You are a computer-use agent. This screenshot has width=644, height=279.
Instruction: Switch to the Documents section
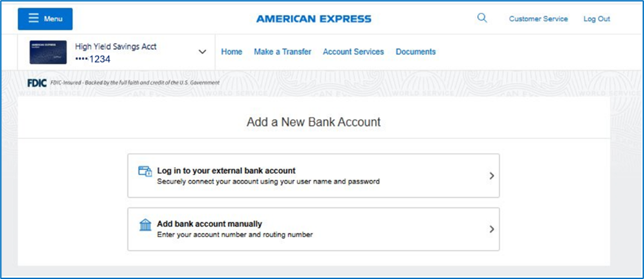[415, 52]
